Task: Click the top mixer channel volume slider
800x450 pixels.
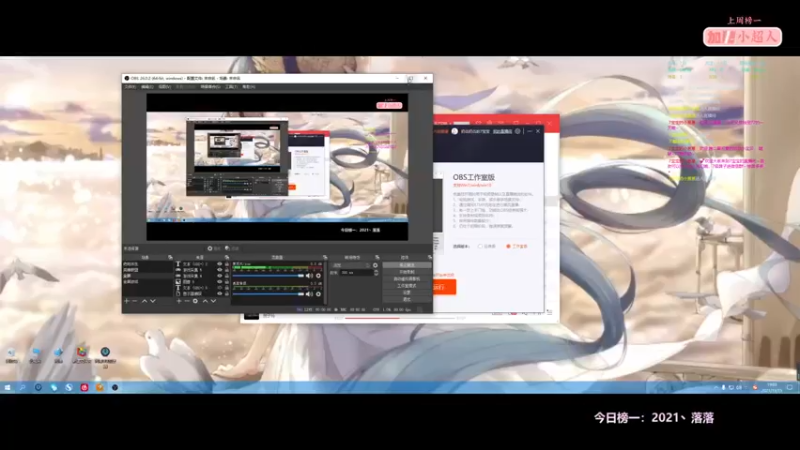Action: click(x=268, y=276)
